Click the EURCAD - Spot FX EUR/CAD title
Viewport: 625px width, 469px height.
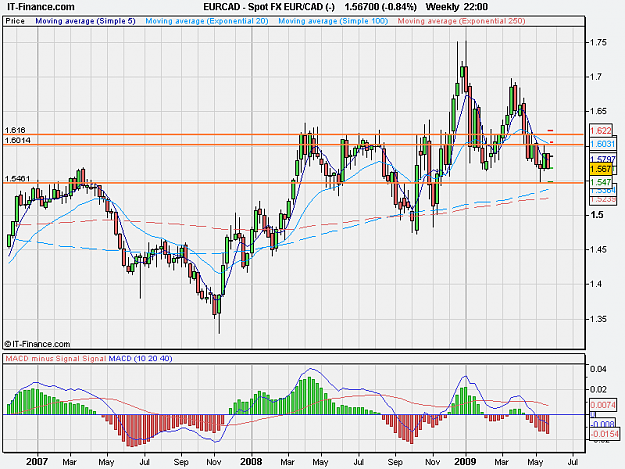tap(269, 7)
